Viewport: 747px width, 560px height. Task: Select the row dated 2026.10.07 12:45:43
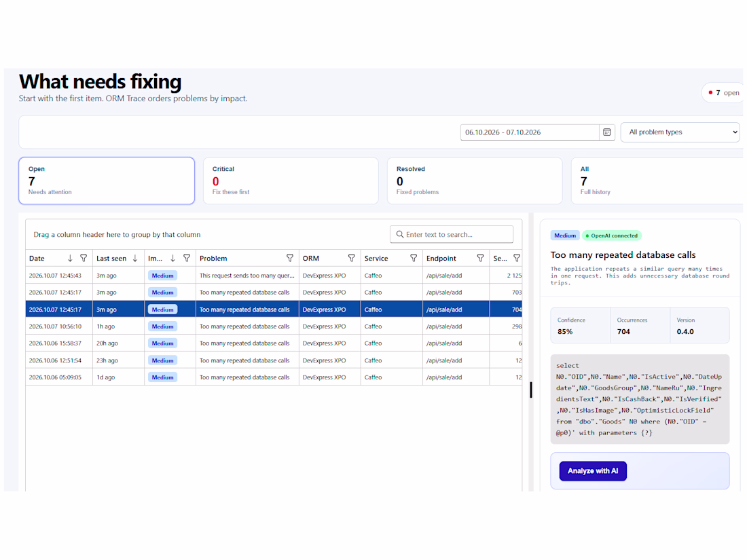coord(274,276)
